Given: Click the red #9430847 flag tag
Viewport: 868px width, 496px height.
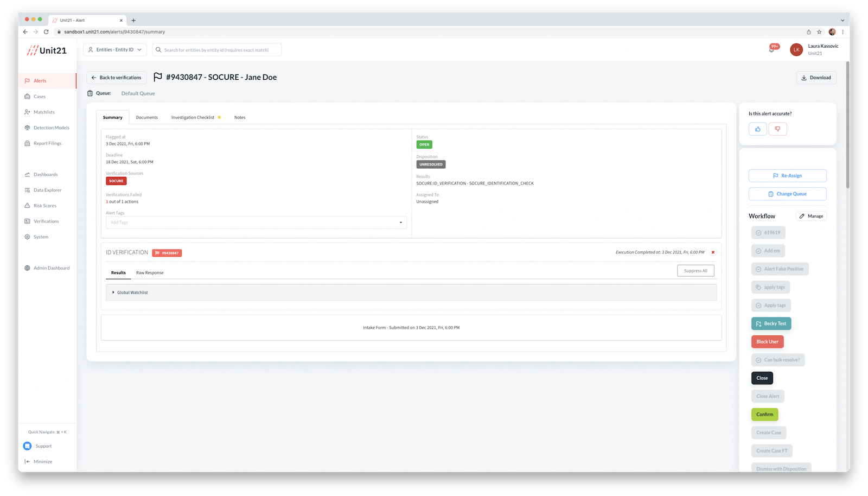Looking at the screenshot, I should click(x=167, y=253).
